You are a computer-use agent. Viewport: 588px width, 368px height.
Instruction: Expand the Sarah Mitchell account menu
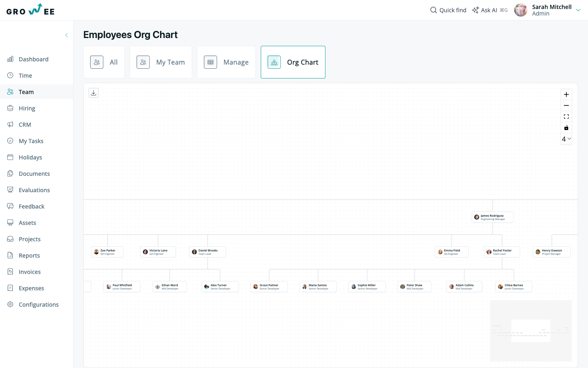click(x=578, y=10)
